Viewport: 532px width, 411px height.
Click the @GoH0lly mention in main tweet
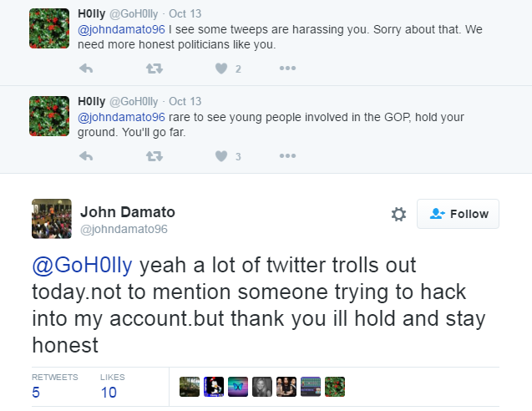(83, 266)
